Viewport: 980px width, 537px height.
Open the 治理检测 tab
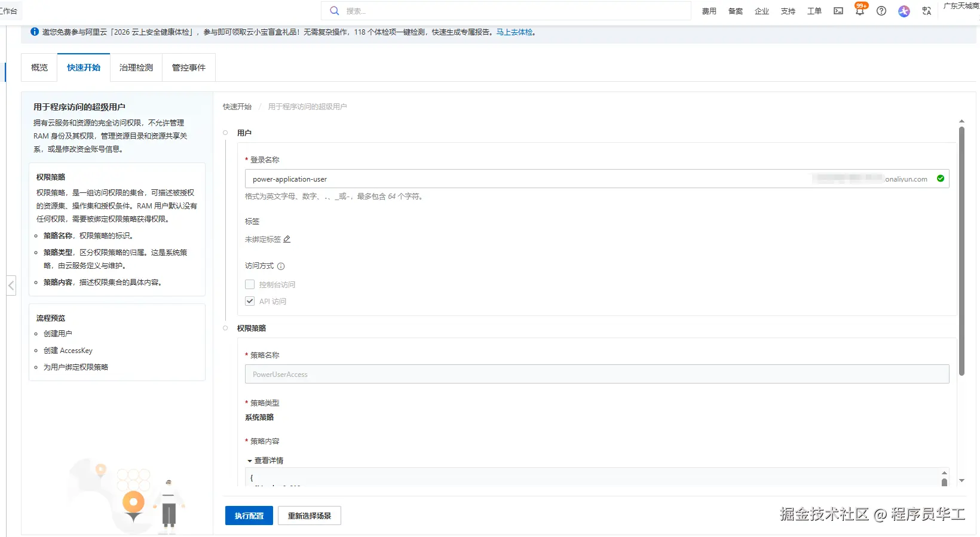point(136,67)
